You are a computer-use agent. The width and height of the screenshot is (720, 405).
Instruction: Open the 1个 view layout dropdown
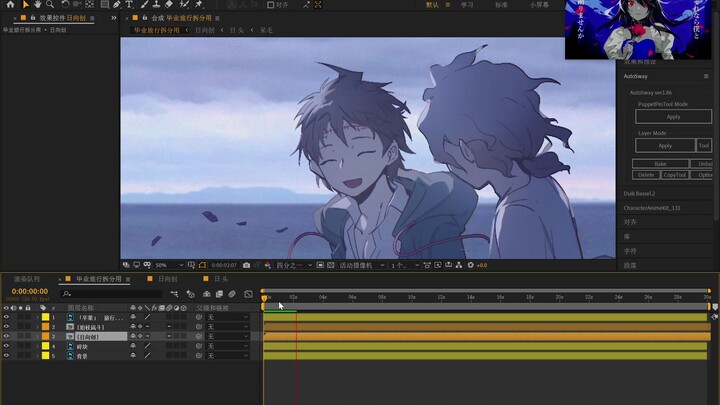[405, 265]
